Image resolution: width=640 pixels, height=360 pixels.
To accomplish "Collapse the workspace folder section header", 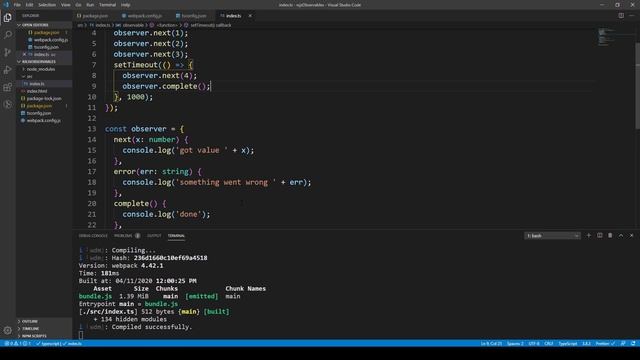I will 44,62.
